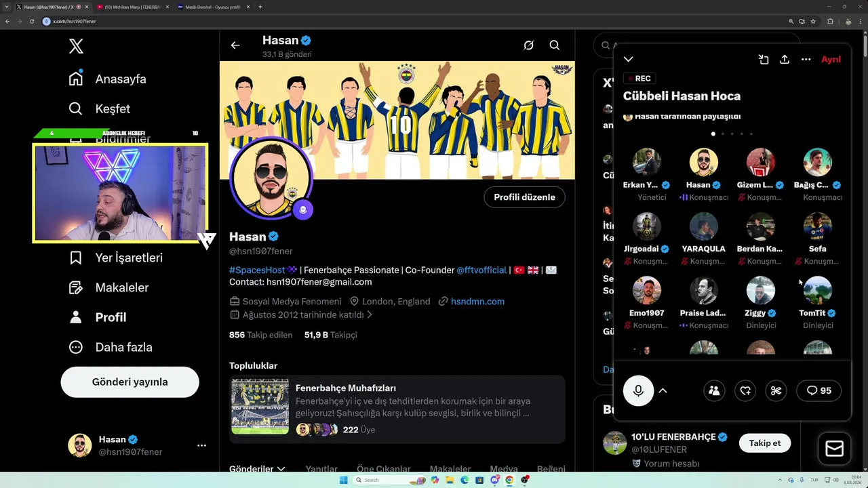Image resolution: width=868 pixels, height=488 pixels.
Task: Go to Anasayfa in sidebar
Action: point(107,79)
